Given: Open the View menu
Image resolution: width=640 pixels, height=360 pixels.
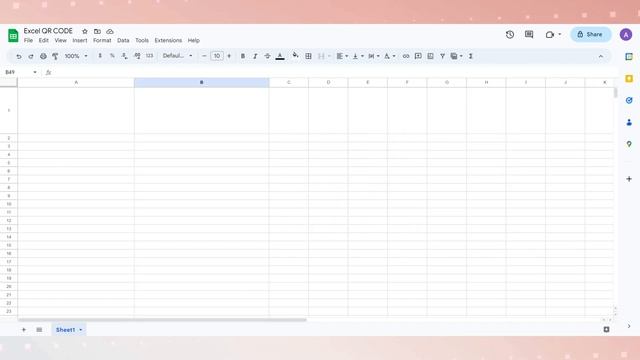Looking at the screenshot, I should (x=60, y=40).
